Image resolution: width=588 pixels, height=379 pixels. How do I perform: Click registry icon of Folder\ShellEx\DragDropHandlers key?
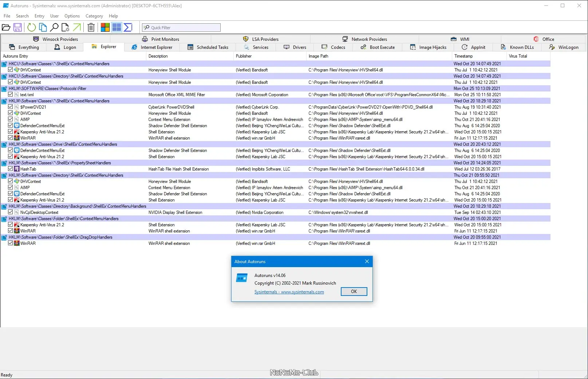click(4, 237)
